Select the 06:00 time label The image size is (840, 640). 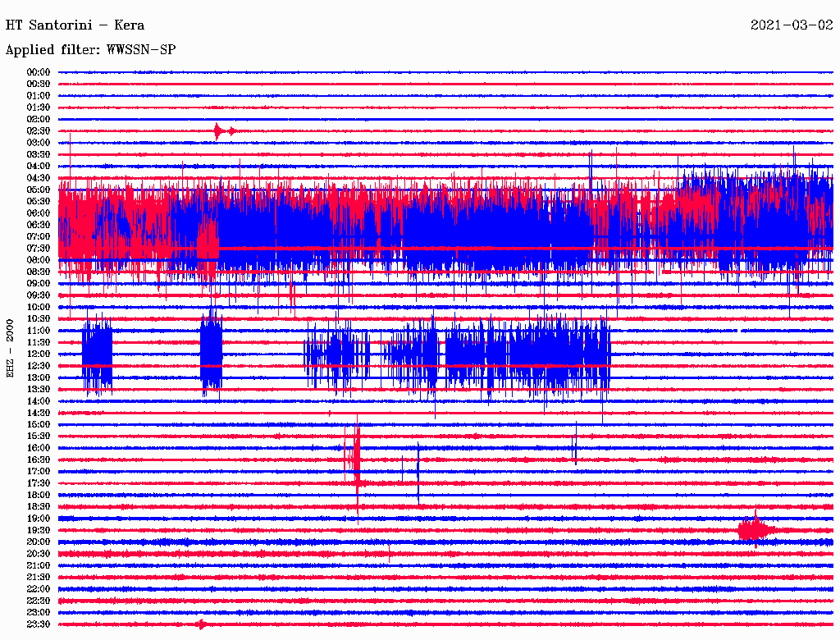tap(39, 213)
